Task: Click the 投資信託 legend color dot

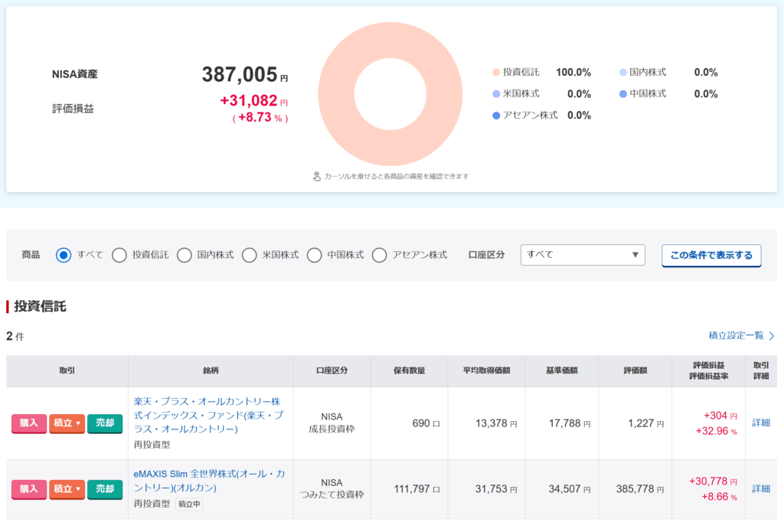Action: click(496, 73)
